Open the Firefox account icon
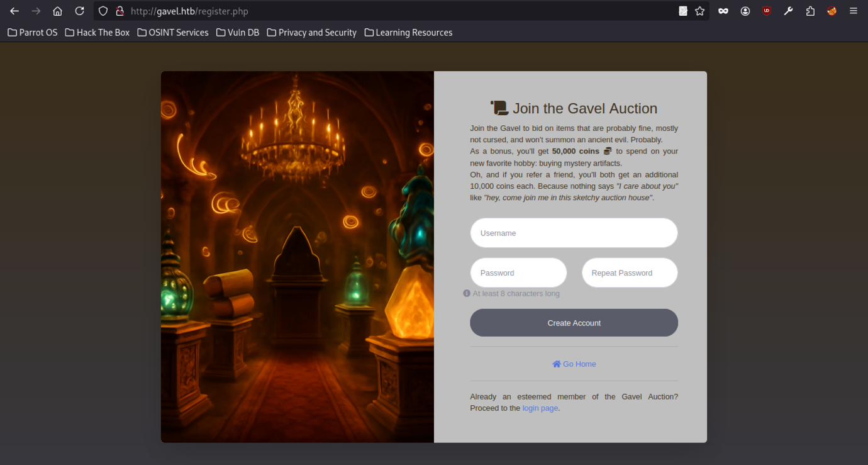The image size is (868, 465). (745, 11)
